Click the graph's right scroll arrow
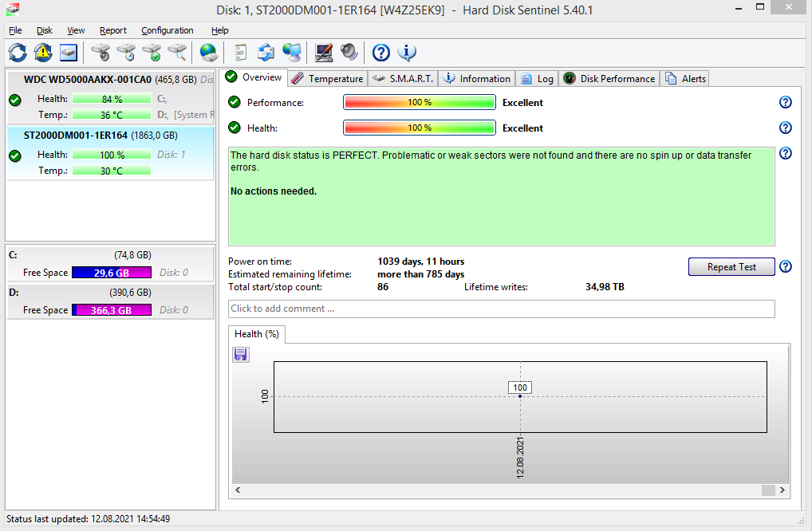Viewport: 812px width, 531px height. click(782, 490)
